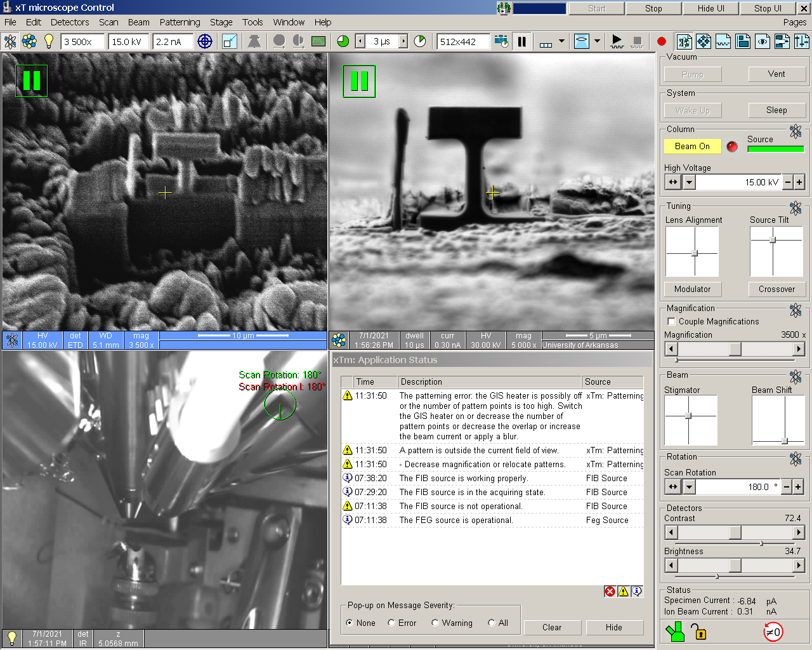Click the blue crosshair target icon in toolbar

coord(205,42)
